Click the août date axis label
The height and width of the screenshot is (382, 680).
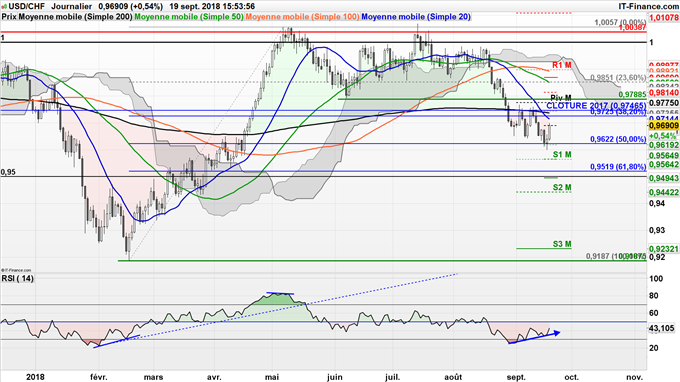453,377
